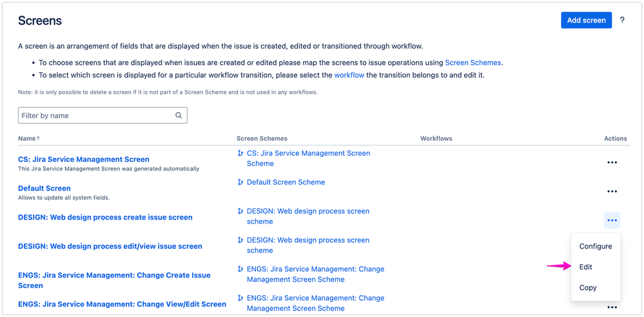
Task: Open CS: Jira Service Management Screen
Action: tap(84, 159)
